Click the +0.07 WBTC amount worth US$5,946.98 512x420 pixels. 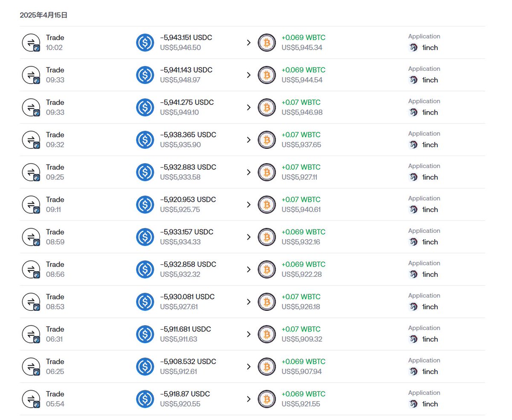pos(301,102)
